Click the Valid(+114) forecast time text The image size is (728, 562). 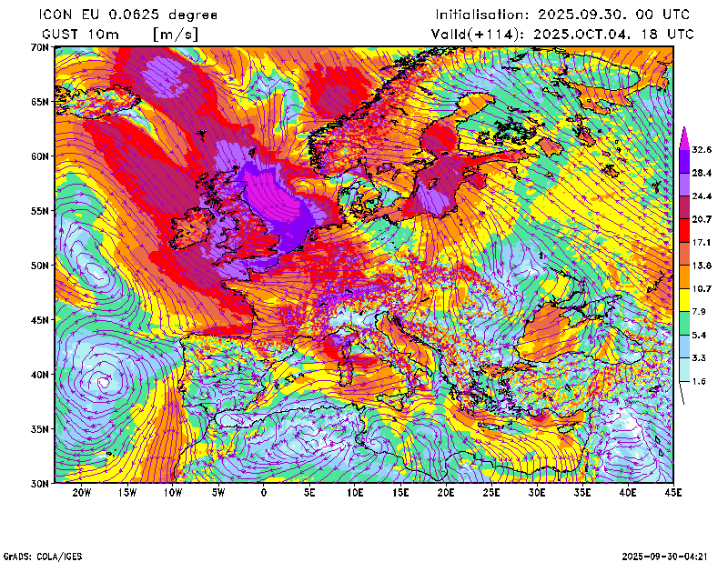coord(562,34)
